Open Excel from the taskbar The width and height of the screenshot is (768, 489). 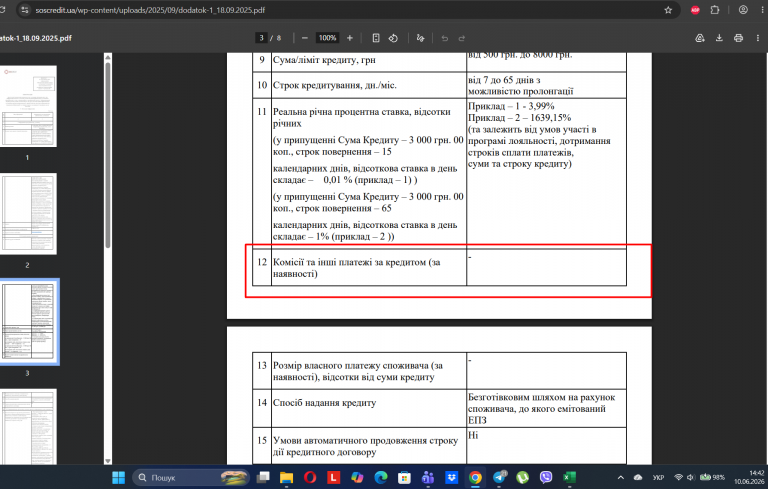point(569,477)
